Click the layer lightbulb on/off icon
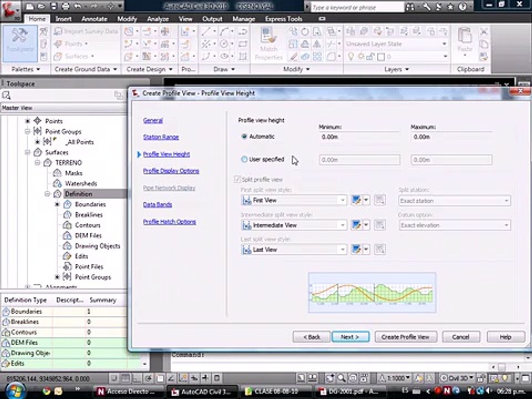This screenshot has height=399, width=532. (351, 57)
